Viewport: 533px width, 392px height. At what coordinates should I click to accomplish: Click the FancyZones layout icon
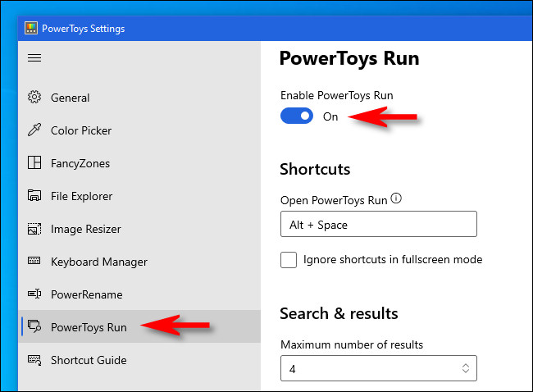(x=34, y=163)
